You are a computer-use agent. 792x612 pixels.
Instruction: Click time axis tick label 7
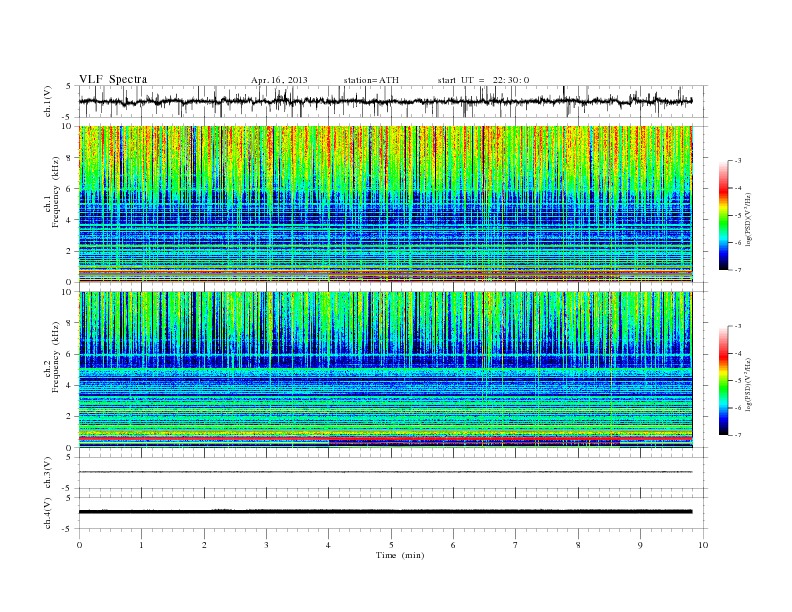[x=516, y=545]
